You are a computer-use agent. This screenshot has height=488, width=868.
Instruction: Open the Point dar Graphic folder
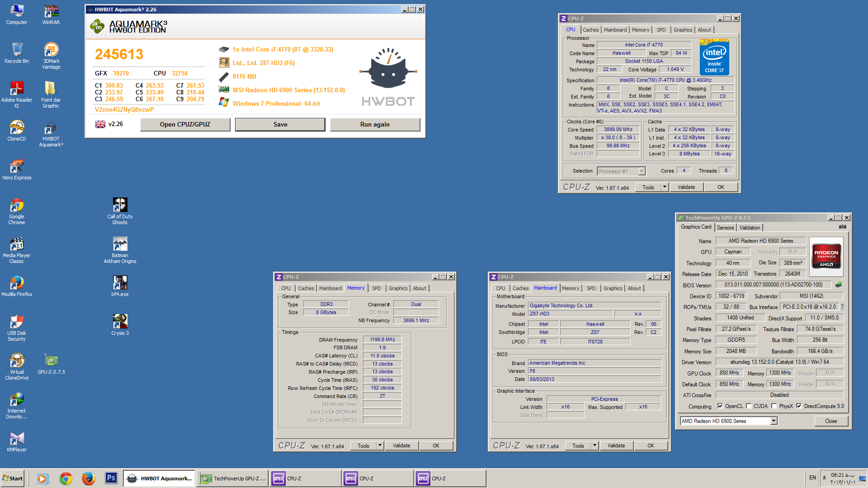[x=51, y=95]
